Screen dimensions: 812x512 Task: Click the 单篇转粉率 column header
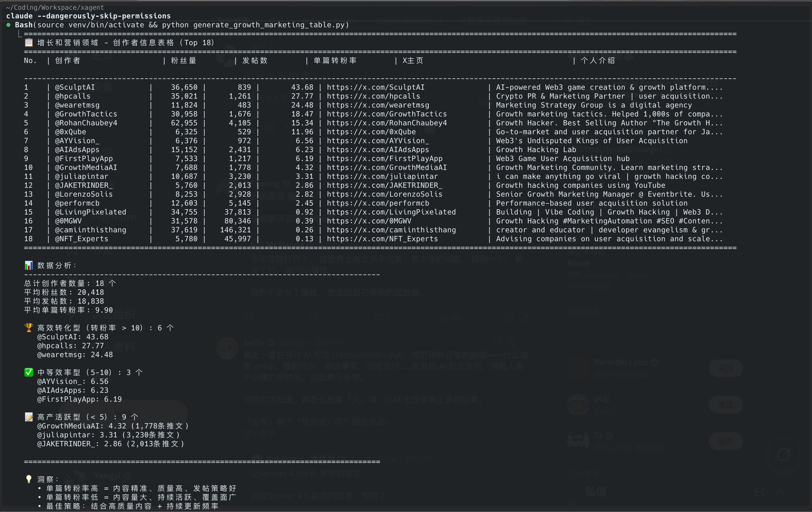pyautogui.click(x=334, y=61)
